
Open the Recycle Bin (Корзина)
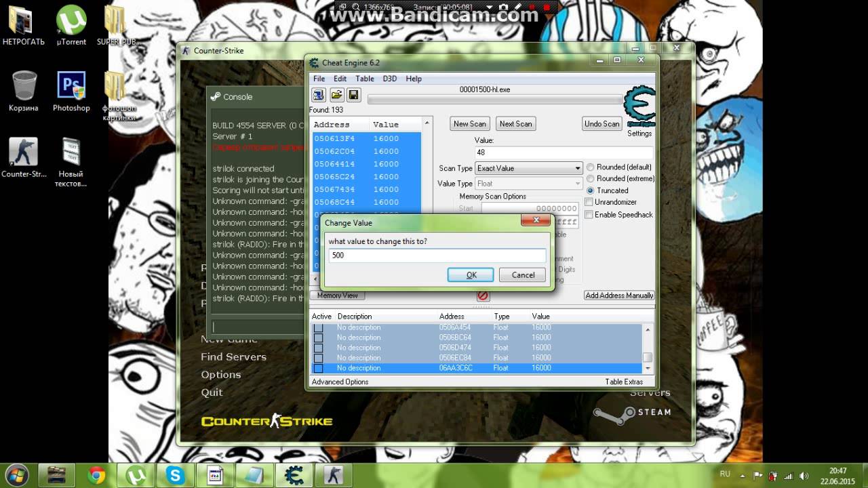(24, 91)
